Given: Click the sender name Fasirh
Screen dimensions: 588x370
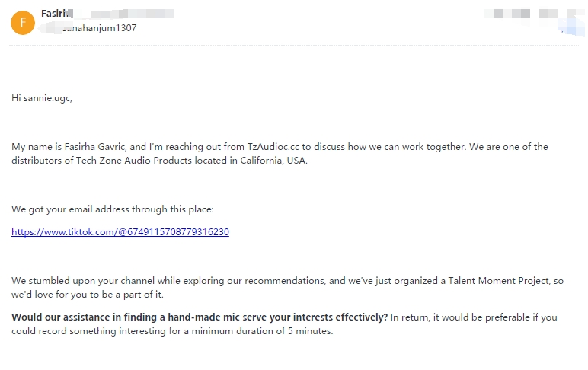Looking at the screenshot, I should click(56, 14).
